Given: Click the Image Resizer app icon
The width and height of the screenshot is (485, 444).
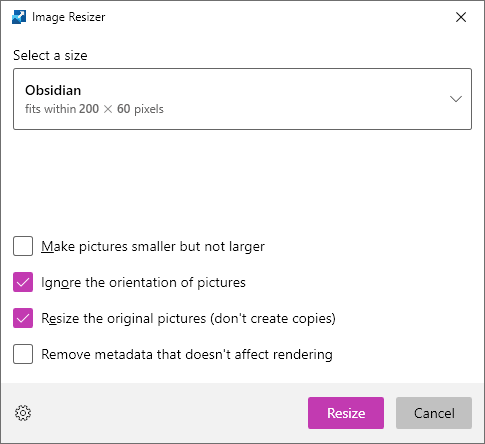Looking at the screenshot, I should tap(19, 17).
